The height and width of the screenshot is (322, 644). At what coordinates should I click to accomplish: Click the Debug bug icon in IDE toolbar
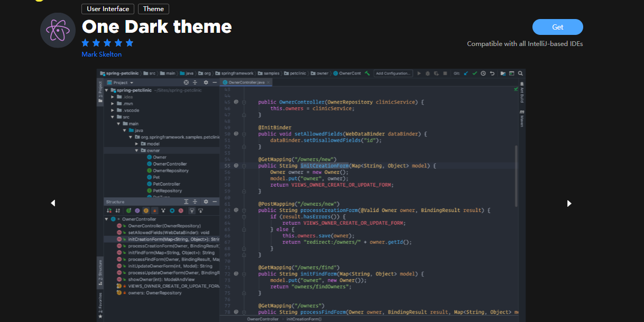tap(427, 73)
